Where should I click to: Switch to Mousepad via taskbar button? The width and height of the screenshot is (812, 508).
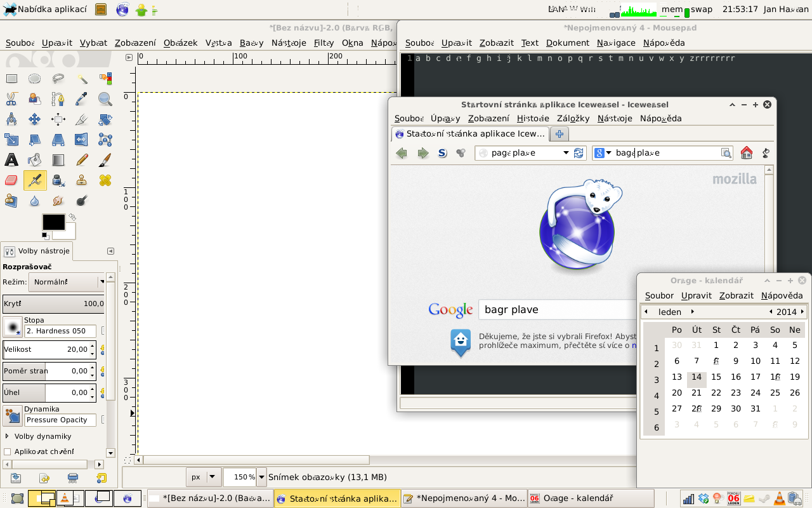pos(464,498)
